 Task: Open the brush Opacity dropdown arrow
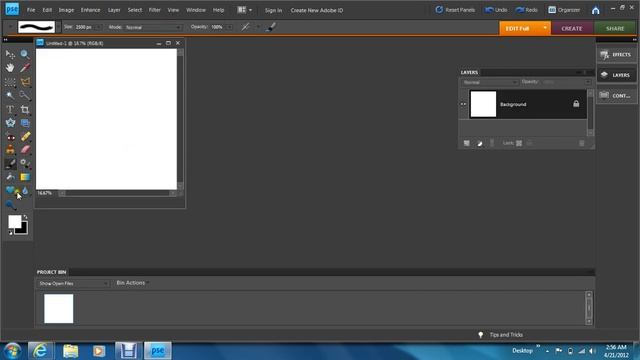[x=230, y=27]
